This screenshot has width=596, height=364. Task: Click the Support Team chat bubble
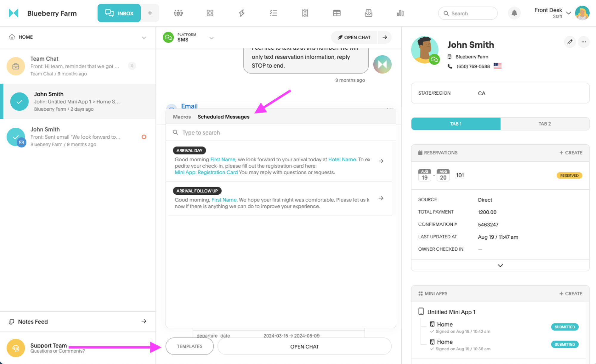coord(15,347)
